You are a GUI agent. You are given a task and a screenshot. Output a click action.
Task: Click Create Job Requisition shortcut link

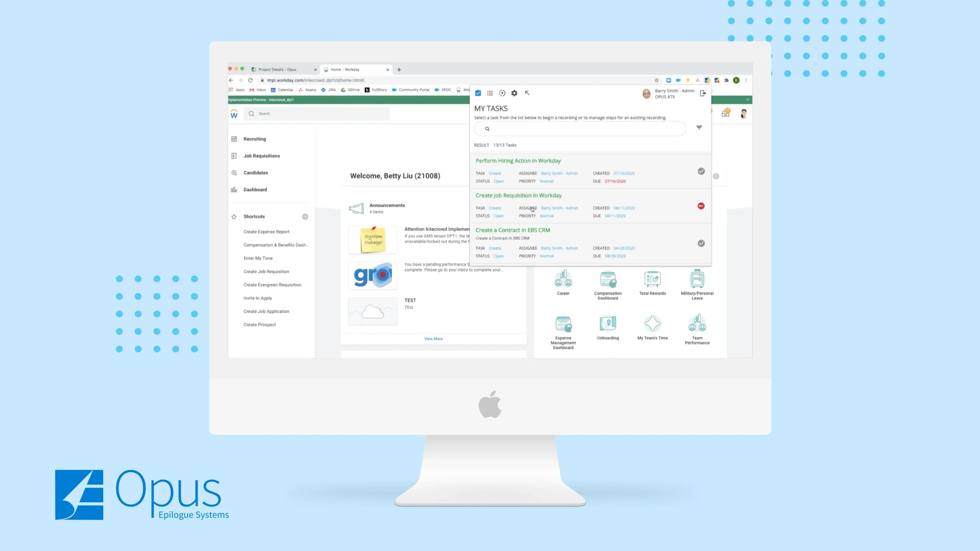click(x=266, y=271)
